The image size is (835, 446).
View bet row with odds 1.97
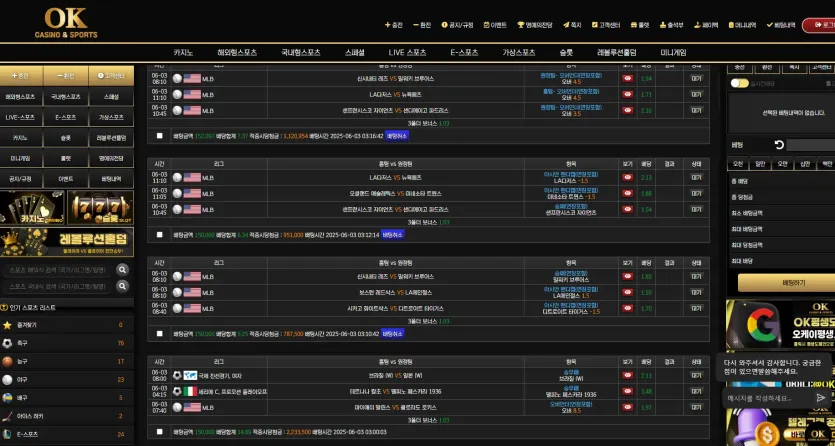coord(628,407)
